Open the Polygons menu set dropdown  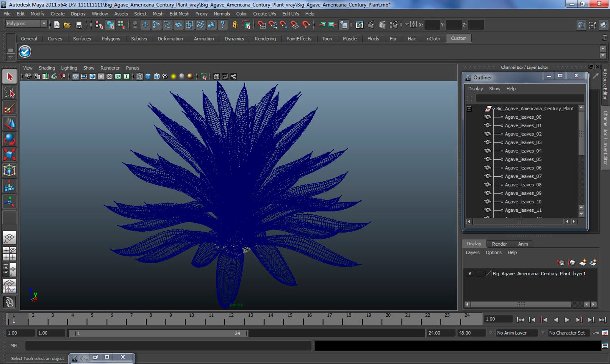[x=26, y=24]
